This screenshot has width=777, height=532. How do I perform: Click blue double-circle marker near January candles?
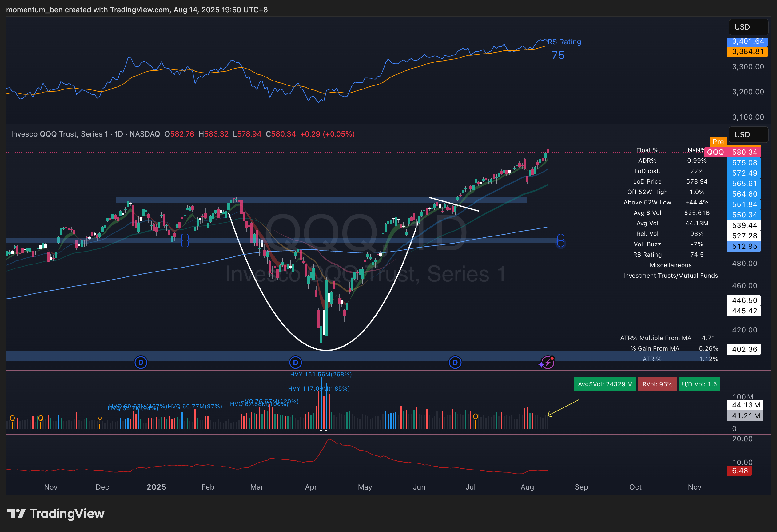coord(185,240)
